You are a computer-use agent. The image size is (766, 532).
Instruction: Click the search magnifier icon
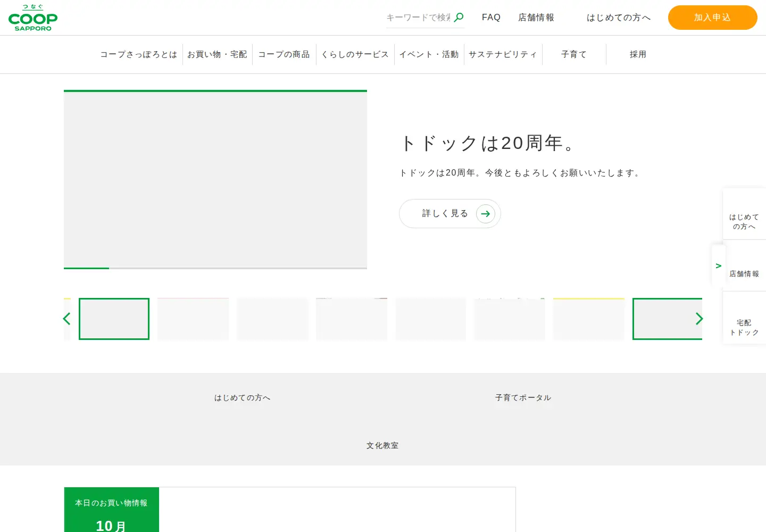pos(459,18)
